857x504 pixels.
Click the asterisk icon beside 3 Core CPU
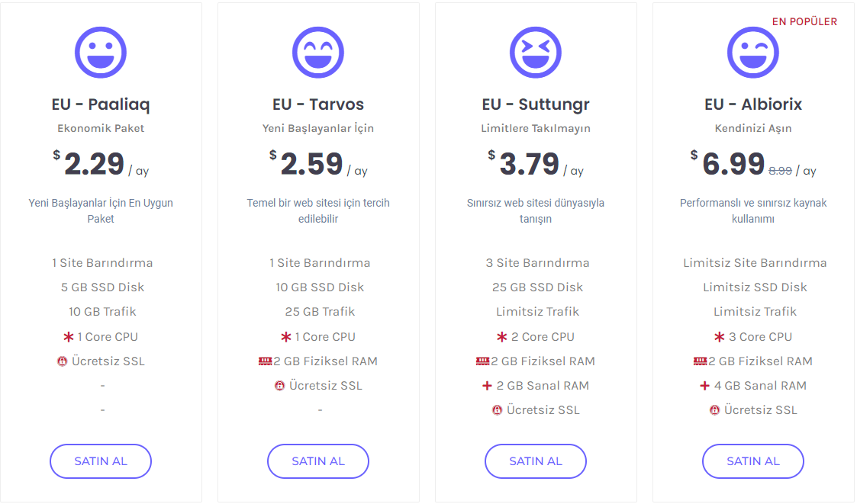tap(720, 337)
